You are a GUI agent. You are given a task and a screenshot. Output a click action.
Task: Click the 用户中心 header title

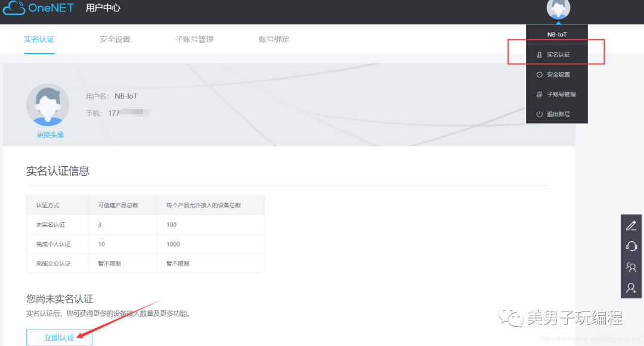click(103, 8)
